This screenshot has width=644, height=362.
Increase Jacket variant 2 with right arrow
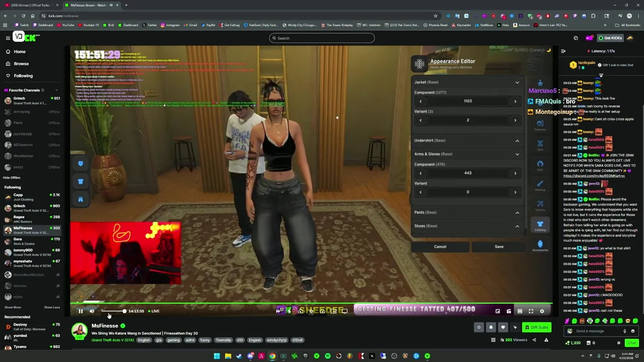tap(515, 120)
